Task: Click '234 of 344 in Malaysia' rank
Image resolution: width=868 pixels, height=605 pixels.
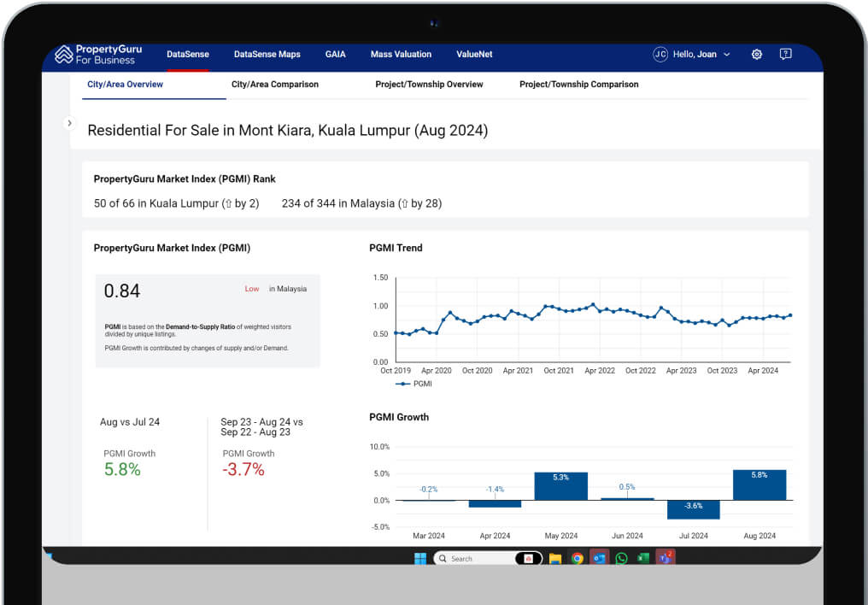Action: point(361,203)
